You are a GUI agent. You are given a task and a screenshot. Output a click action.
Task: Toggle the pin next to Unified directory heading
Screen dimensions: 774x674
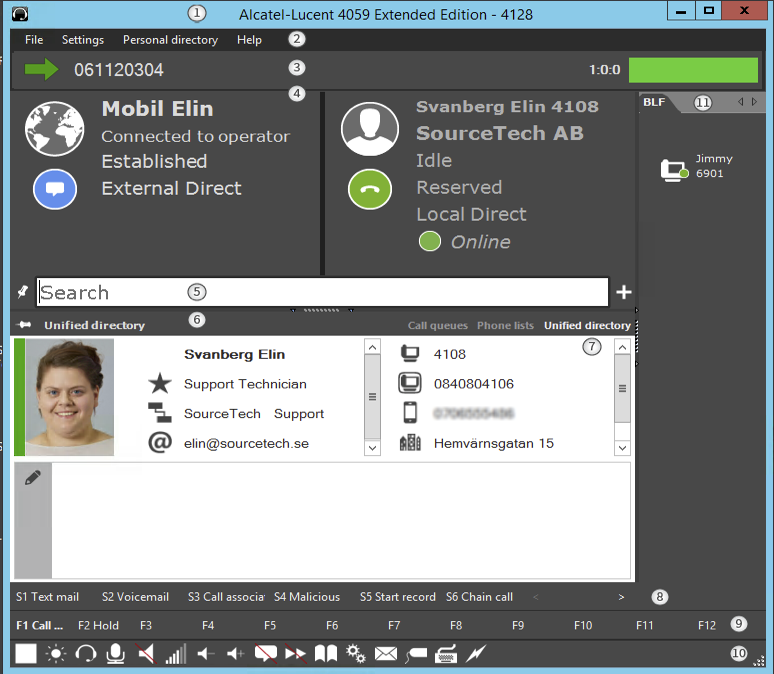[x=24, y=324]
